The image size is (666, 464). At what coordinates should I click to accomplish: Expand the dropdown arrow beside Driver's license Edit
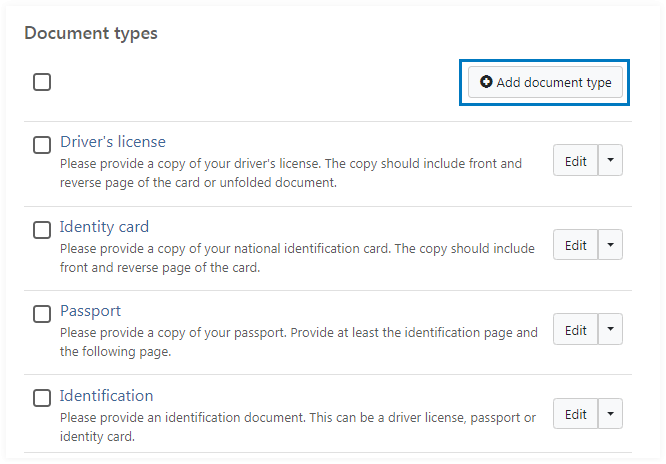click(x=610, y=161)
